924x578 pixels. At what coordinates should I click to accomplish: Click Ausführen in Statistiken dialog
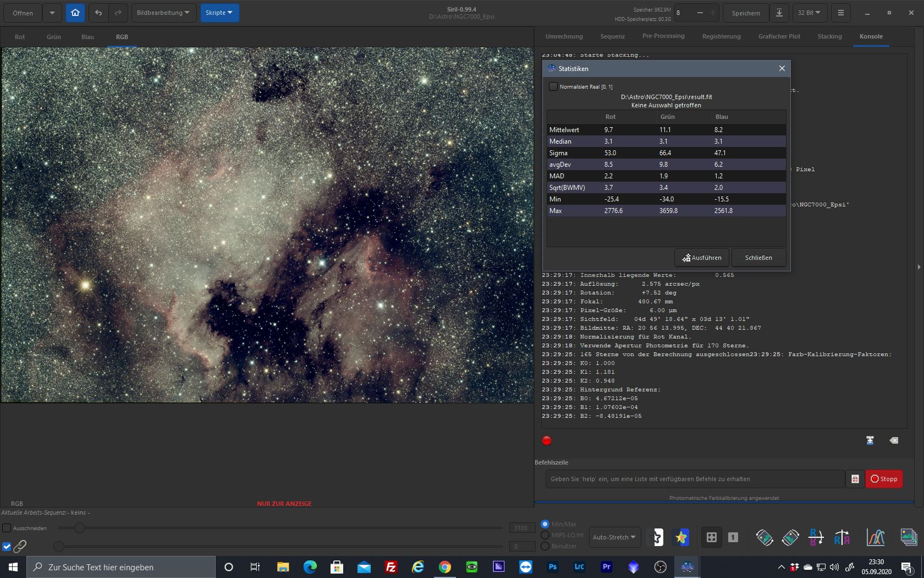pos(702,258)
